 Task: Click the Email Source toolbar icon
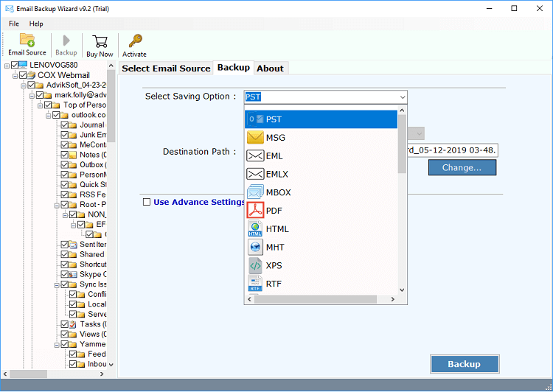click(x=27, y=40)
